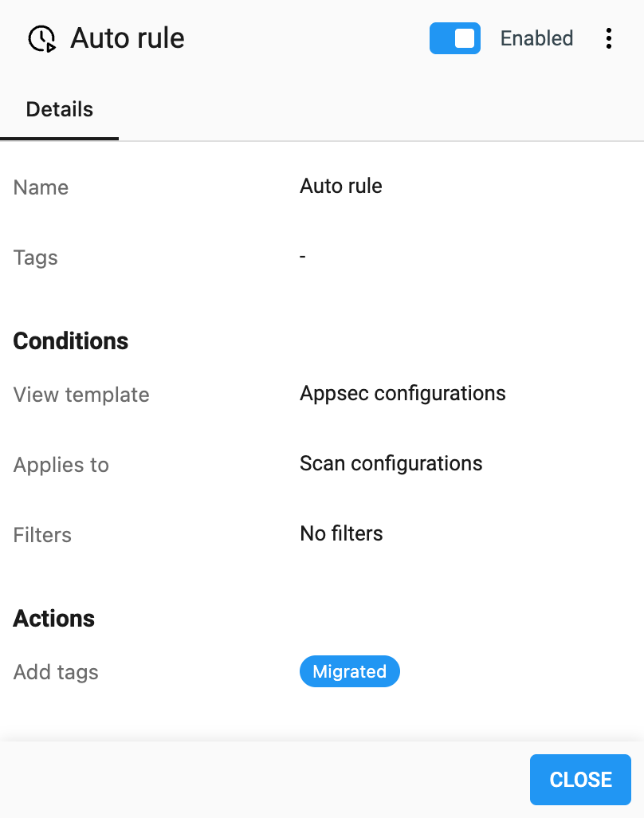Select the Tags dash placeholder
The image size is (644, 818).
point(302,256)
